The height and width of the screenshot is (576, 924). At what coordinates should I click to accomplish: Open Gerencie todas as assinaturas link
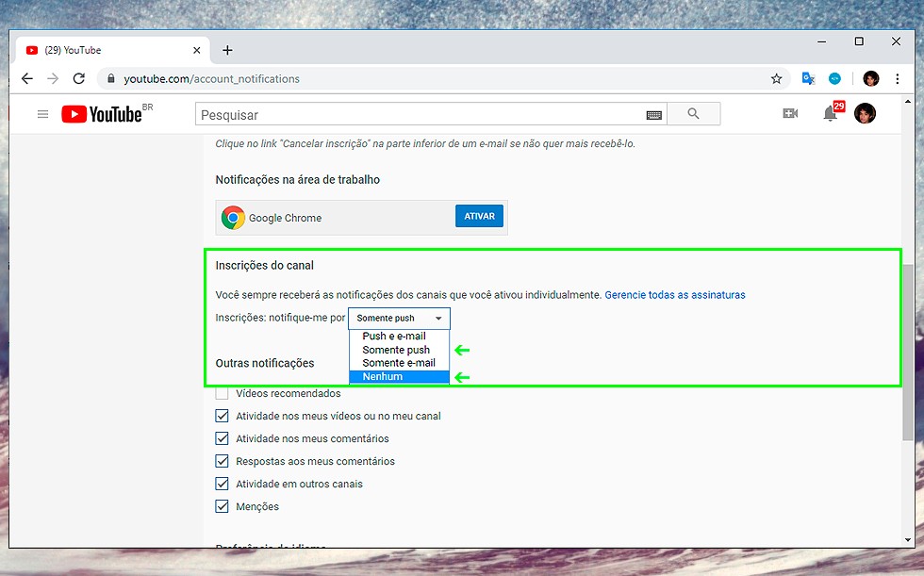point(675,294)
